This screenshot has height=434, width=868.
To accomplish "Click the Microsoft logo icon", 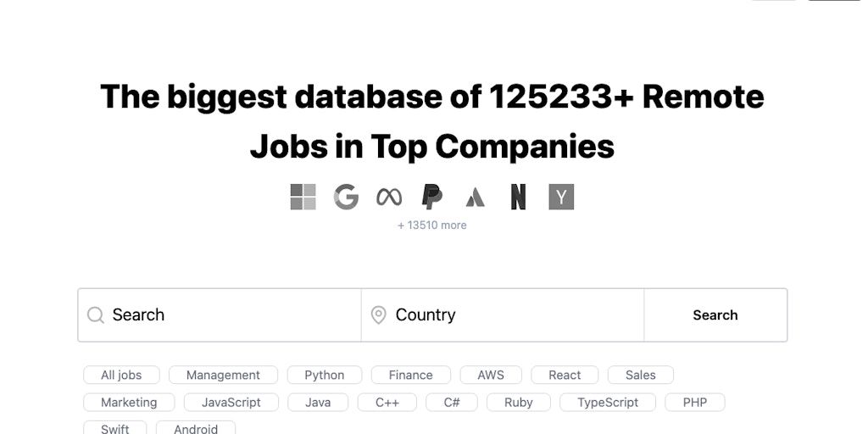I will tap(303, 197).
